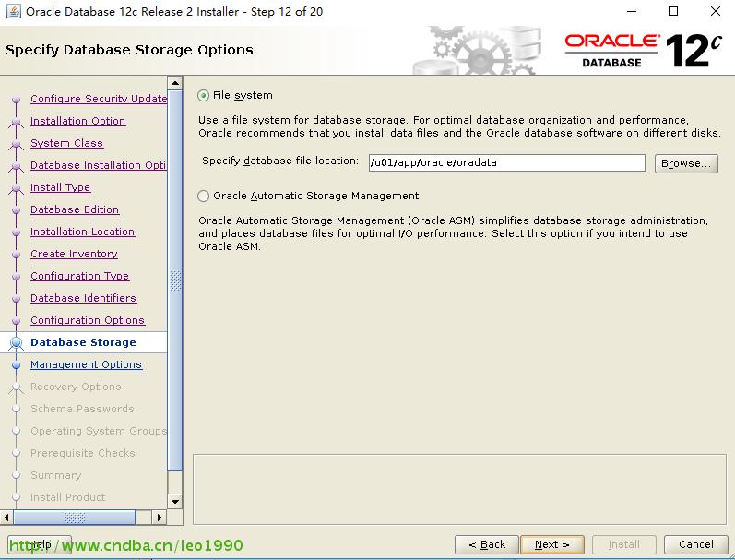This screenshot has width=735, height=560.
Task: Jump to Installation Location step
Action: coord(82,232)
